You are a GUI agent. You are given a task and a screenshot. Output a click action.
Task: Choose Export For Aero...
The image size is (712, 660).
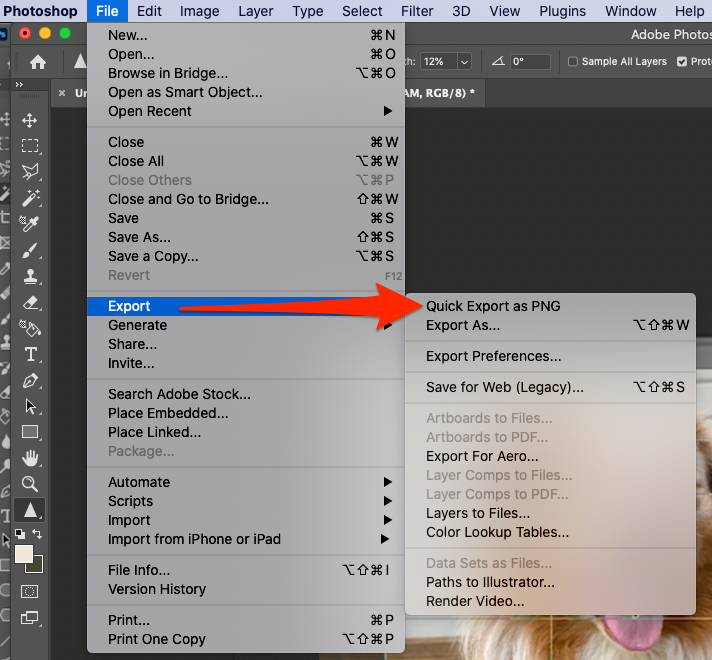click(550, 456)
